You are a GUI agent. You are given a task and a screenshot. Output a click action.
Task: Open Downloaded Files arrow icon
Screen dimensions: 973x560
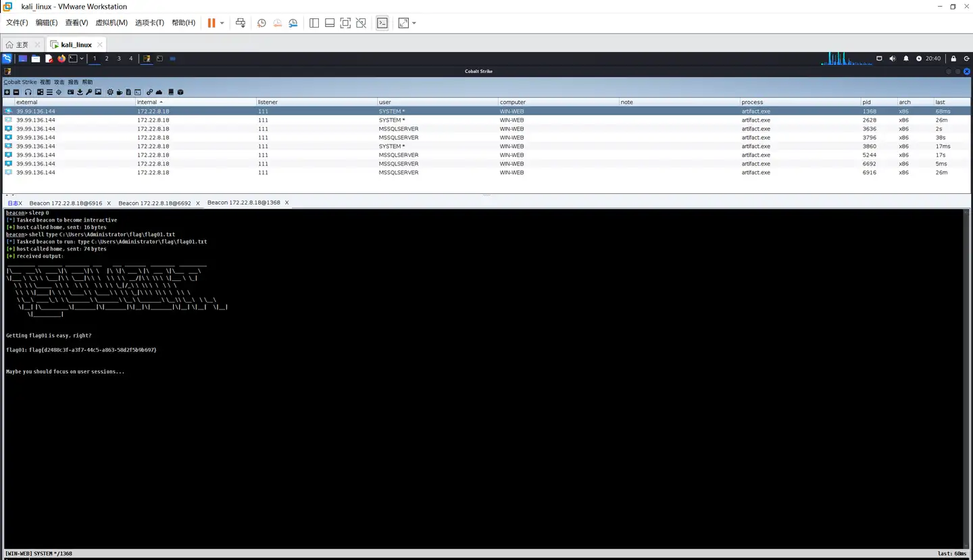click(80, 92)
